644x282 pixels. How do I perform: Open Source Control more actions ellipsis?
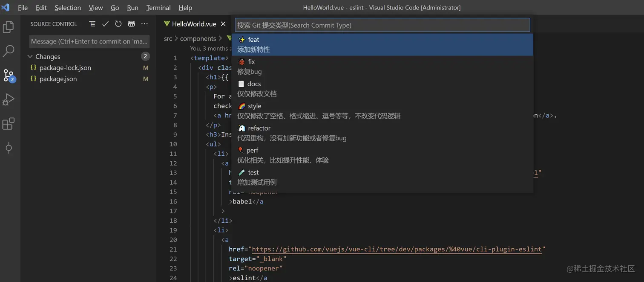pyautogui.click(x=144, y=24)
